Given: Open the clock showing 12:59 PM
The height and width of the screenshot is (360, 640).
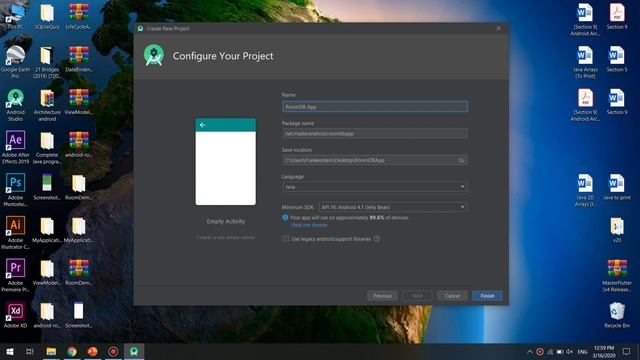Looking at the screenshot, I should coord(604,352).
